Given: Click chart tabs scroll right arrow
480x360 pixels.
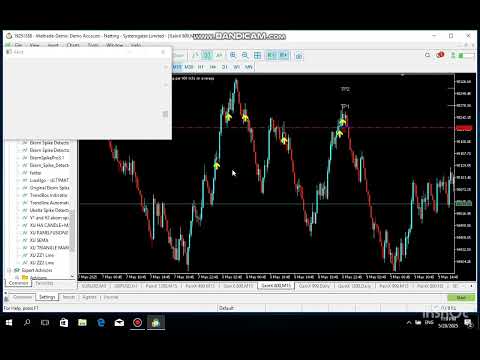Looking at the screenshot, I should [x=471, y=286].
